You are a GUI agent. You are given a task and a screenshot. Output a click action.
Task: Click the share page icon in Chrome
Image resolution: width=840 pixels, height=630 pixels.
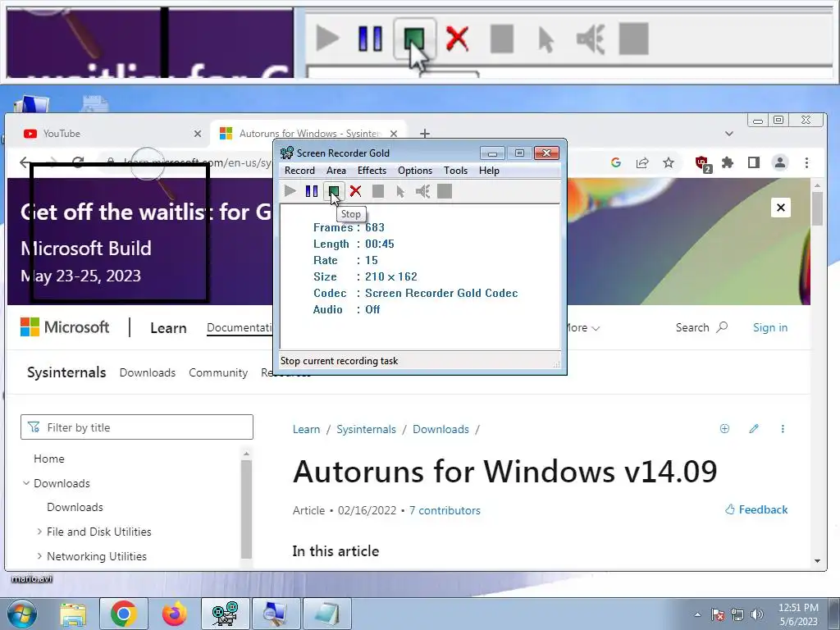pyautogui.click(x=642, y=162)
